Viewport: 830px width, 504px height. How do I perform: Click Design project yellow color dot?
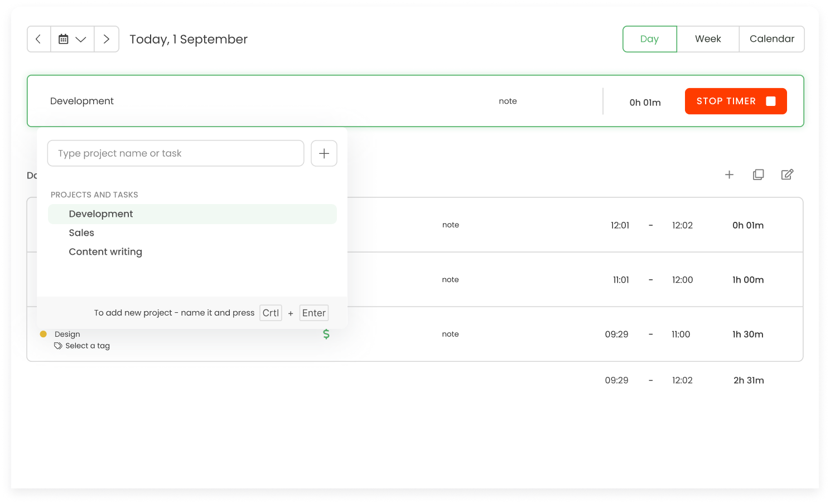(43, 334)
